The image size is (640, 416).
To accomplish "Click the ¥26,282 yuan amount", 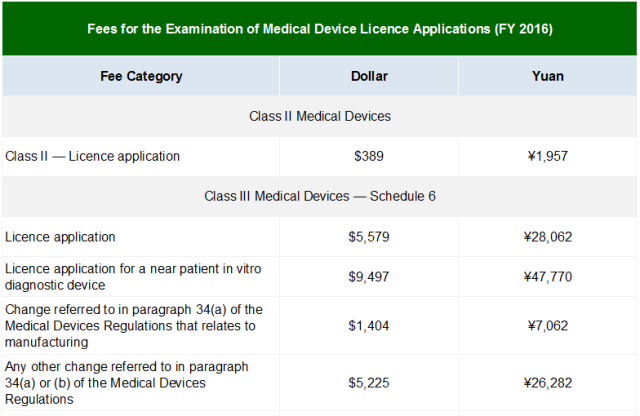I will click(548, 383).
